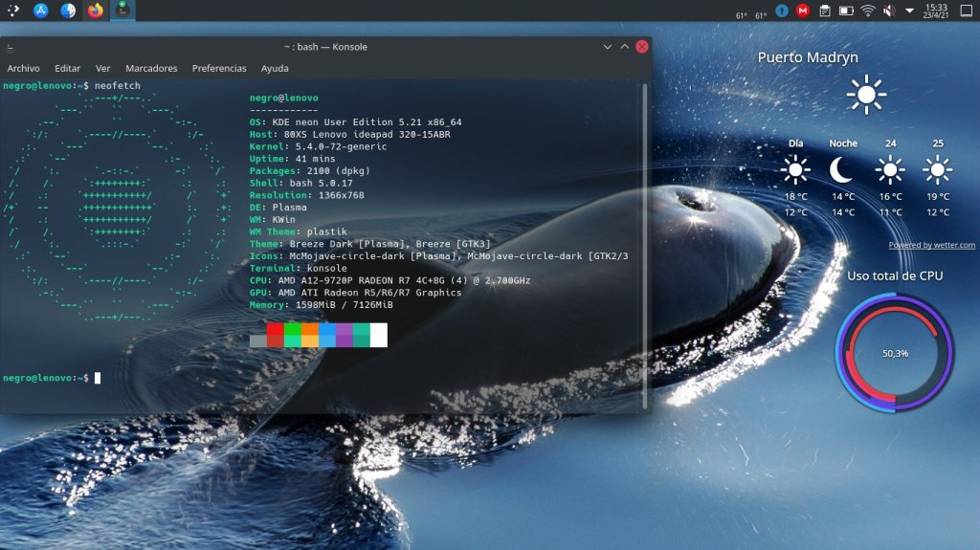Click the red swatch in neofetch palette

(276, 329)
